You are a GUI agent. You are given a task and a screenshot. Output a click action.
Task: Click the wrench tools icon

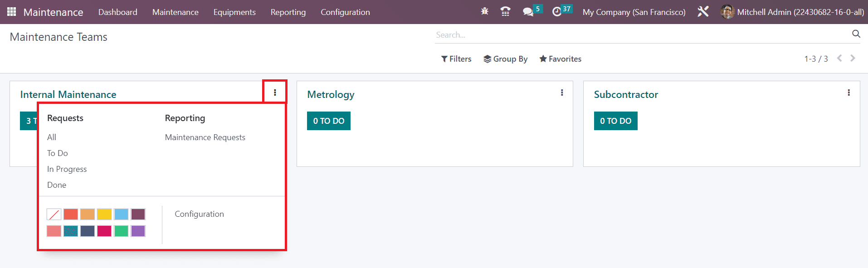(703, 12)
